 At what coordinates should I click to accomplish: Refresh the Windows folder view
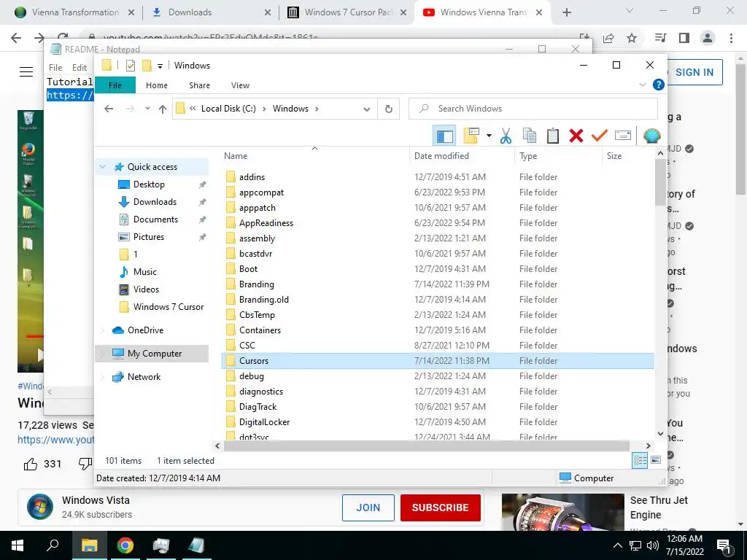pyautogui.click(x=389, y=109)
